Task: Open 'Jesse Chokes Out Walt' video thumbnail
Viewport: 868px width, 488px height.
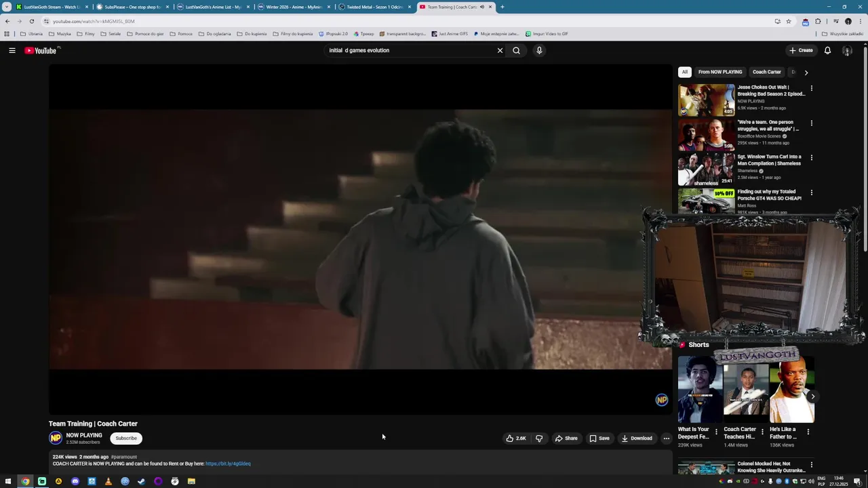Action: pos(706,100)
